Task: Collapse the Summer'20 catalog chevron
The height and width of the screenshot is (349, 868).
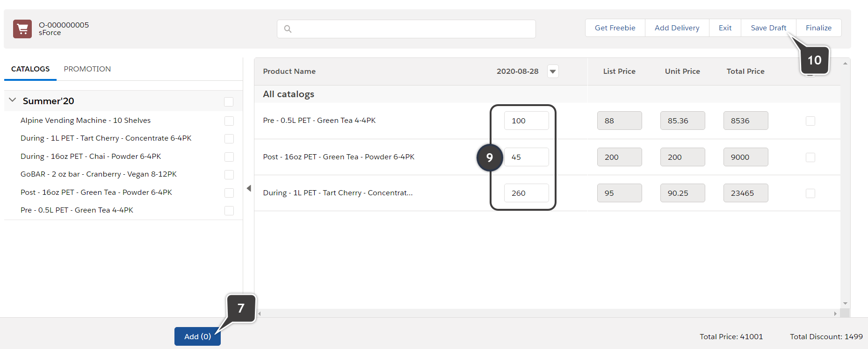Action: (x=13, y=100)
